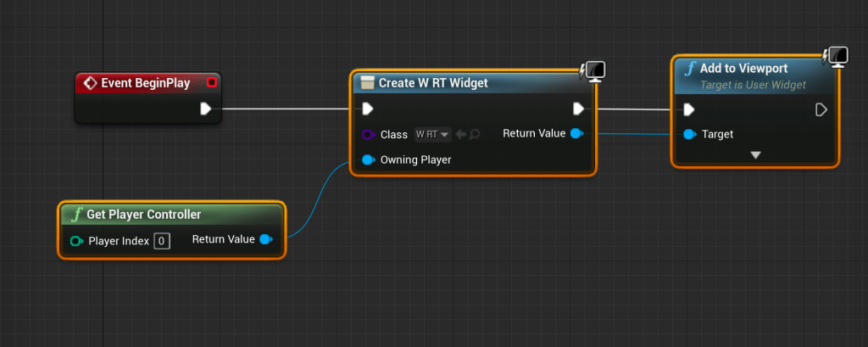The width and height of the screenshot is (868, 347).
Task: Expand the Add to Viewport advanced arrow
Action: pos(755,155)
